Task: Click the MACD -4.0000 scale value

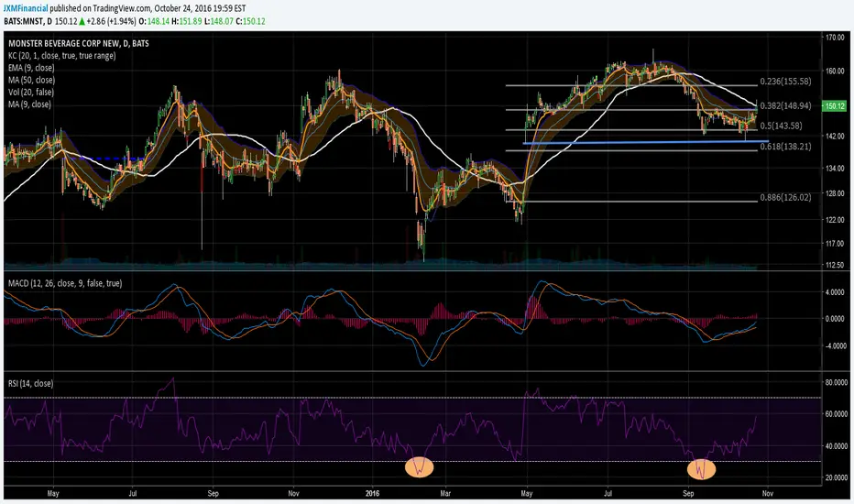Action: (834, 346)
